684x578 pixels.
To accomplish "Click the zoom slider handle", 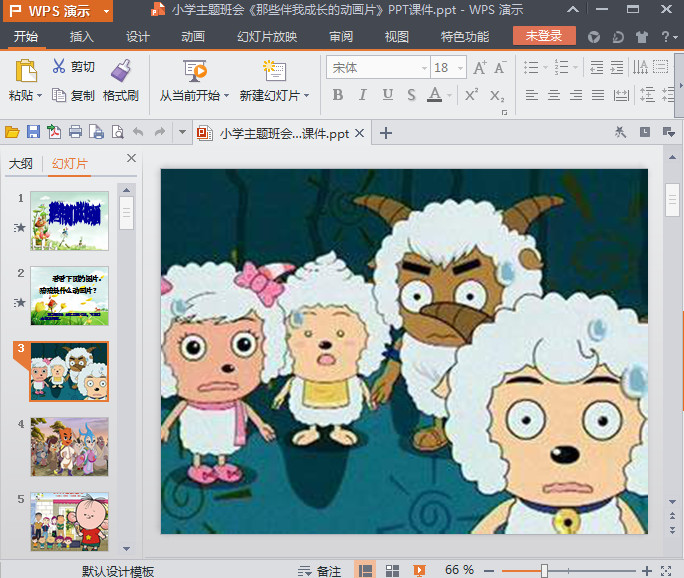I will 544,570.
